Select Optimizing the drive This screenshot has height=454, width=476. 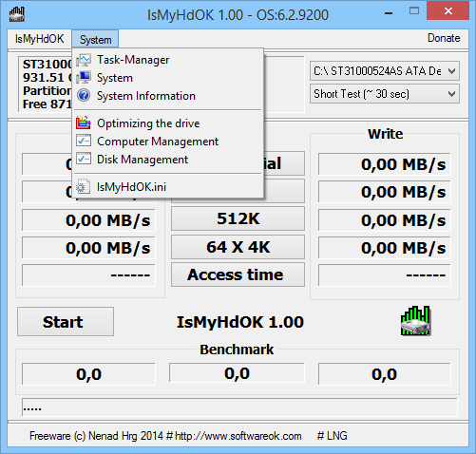coord(168,123)
